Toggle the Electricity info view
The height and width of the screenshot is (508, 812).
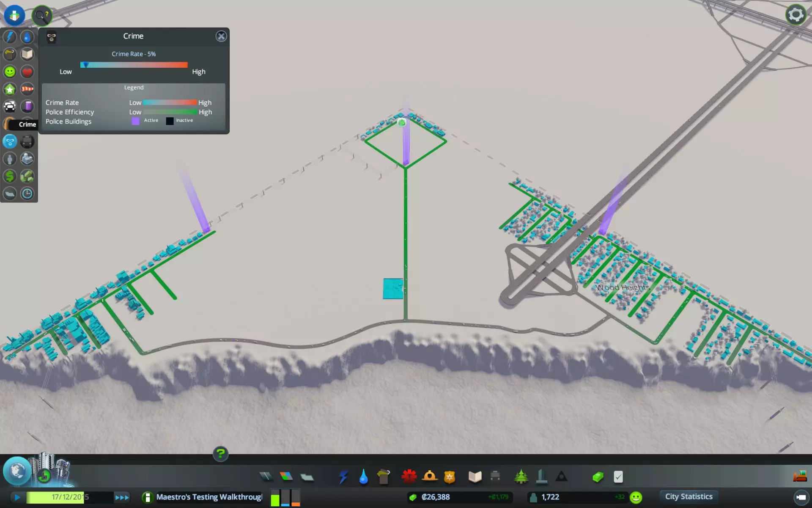10,37
